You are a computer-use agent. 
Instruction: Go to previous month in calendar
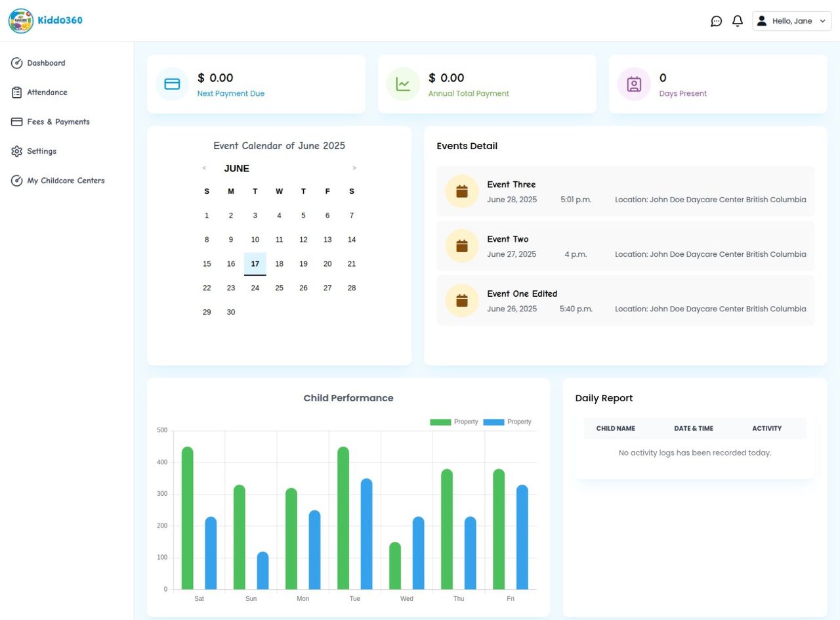[x=204, y=168]
